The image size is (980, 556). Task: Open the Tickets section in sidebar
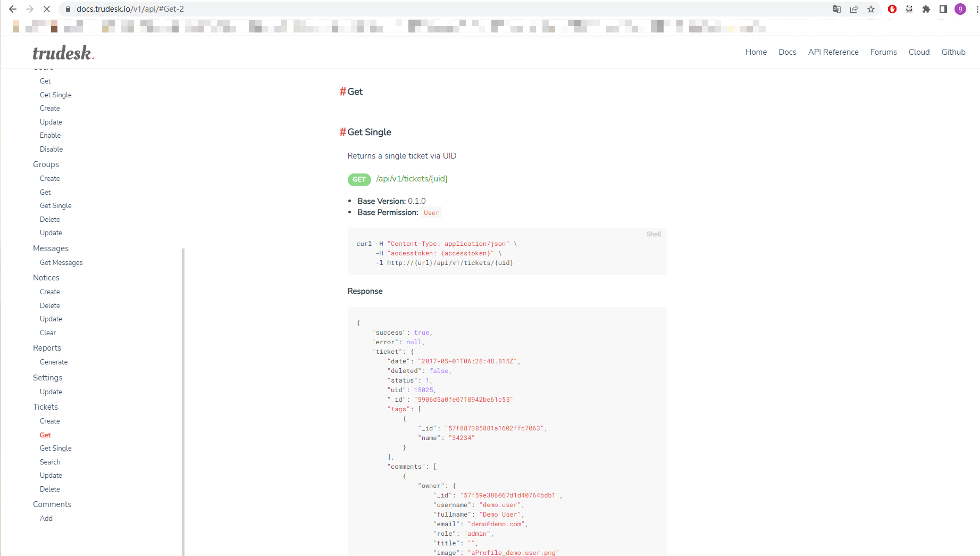45,407
